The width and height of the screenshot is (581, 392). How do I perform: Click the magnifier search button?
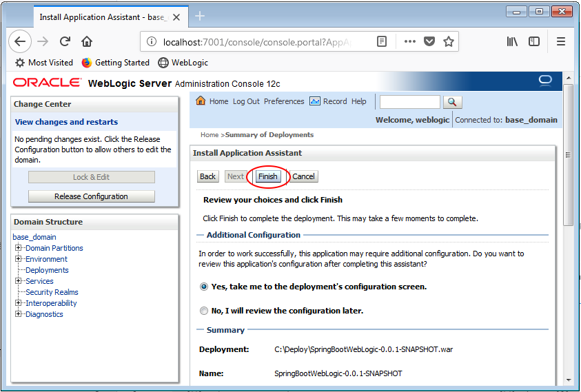452,102
